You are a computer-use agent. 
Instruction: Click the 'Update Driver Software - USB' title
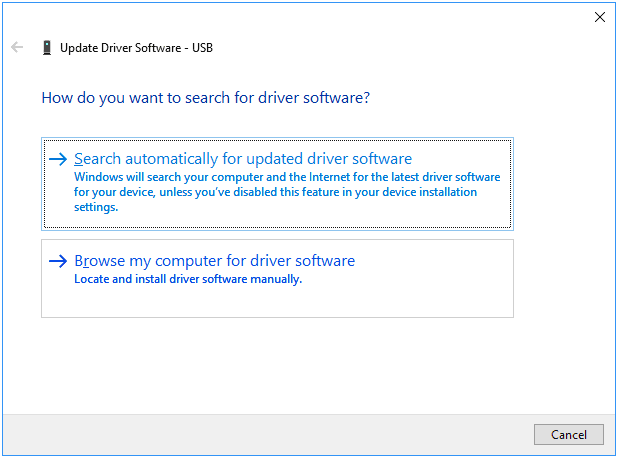tap(136, 48)
